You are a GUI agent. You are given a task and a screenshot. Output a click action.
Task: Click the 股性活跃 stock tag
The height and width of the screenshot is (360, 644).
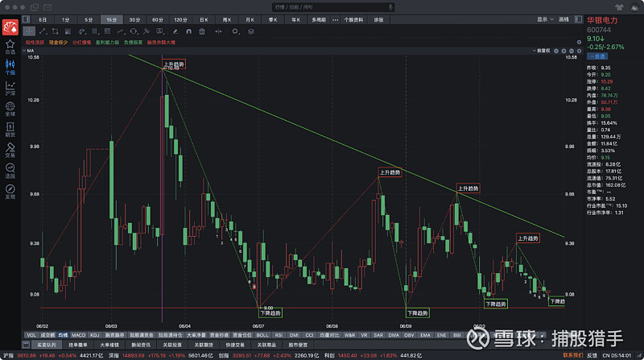(x=35, y=43)
